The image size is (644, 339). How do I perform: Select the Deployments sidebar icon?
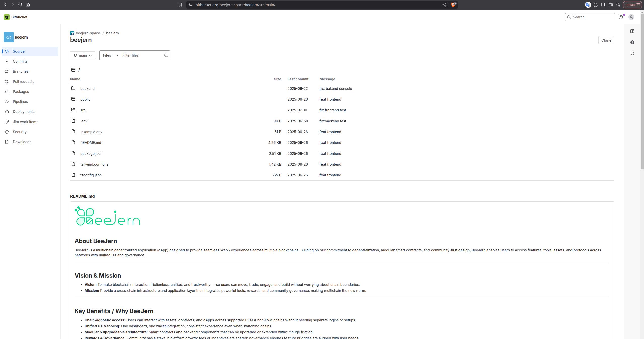[7, 111]
